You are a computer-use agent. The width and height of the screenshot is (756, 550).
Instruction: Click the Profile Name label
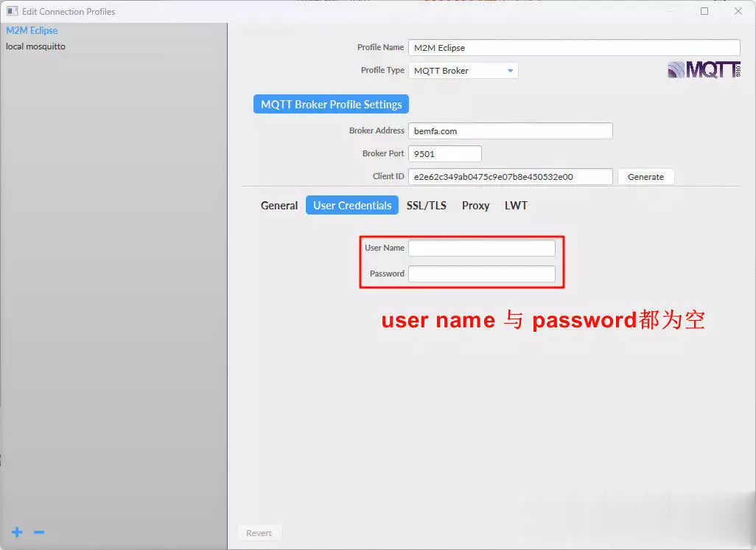[x=380, y=47]
